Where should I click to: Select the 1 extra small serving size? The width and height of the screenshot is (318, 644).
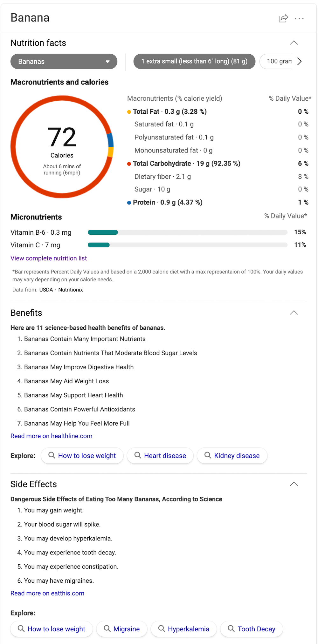point(194,61)
